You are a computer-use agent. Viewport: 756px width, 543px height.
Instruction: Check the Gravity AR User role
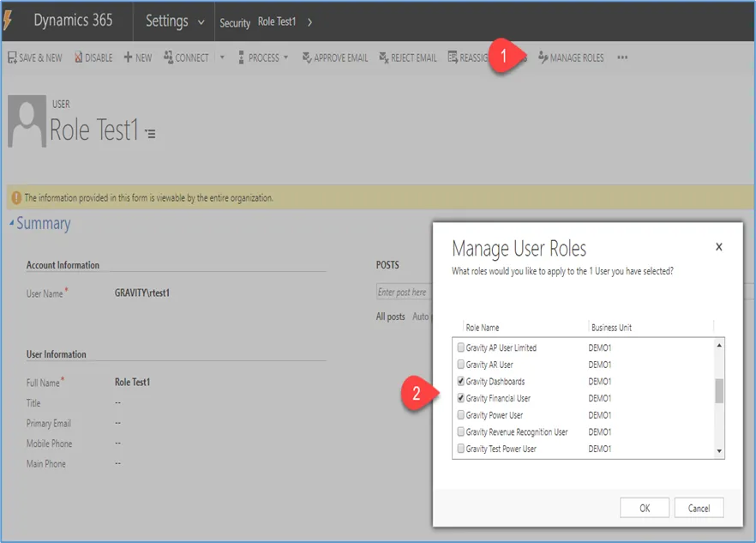point(461,365)
